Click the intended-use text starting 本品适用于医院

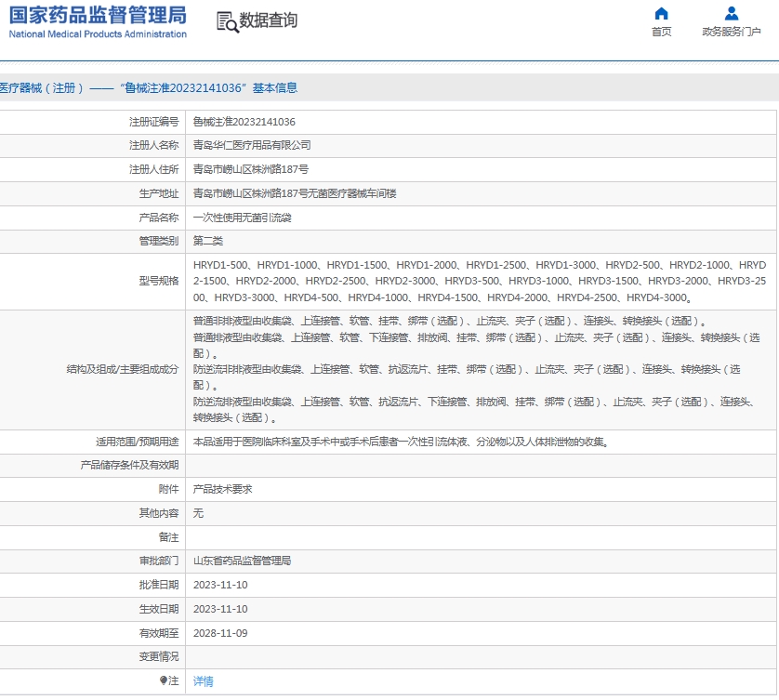(401, 442)
